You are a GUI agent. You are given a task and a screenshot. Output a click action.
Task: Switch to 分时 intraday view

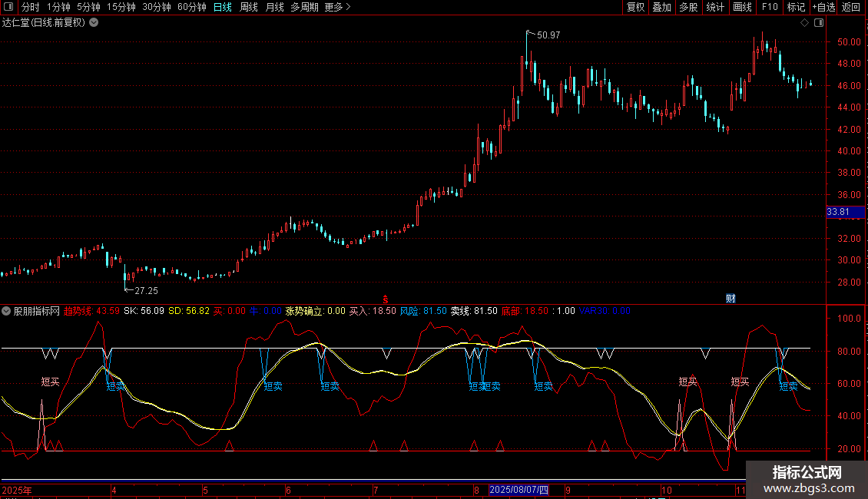[31, 7]
